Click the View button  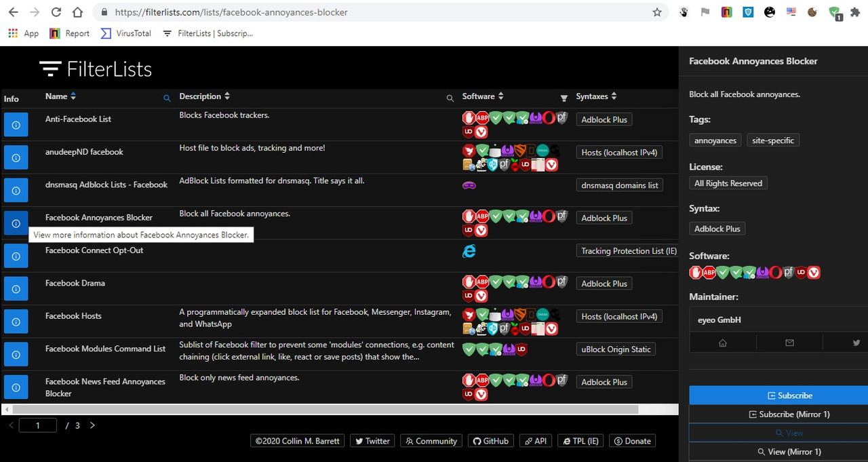click(x=778, y=433)
